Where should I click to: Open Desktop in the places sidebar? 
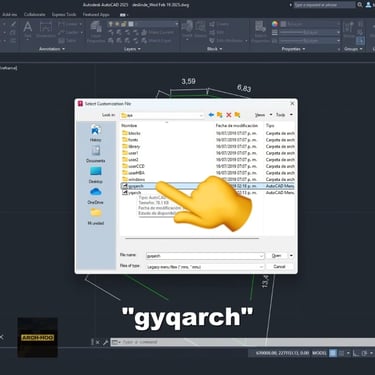(x=96, y=175)
